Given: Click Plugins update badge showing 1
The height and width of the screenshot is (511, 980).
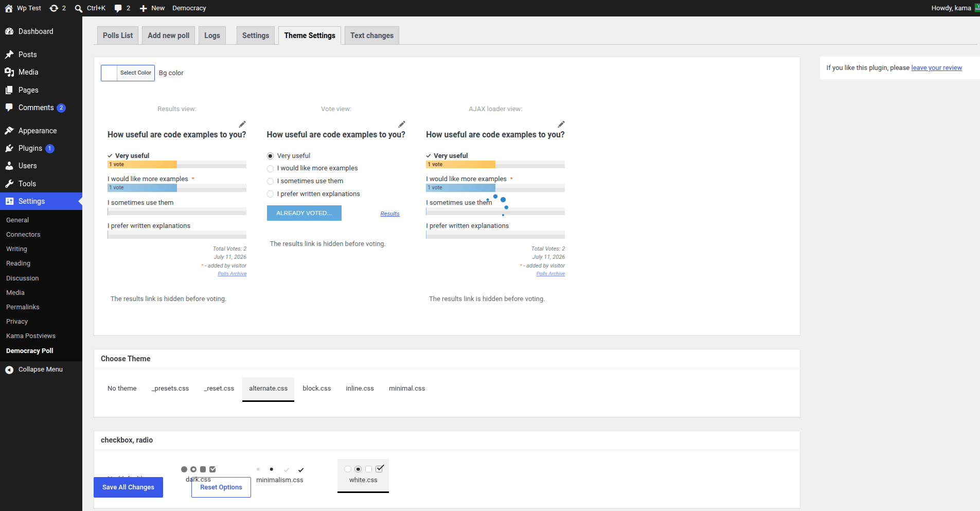Looking at the screenshot, I should (50, 149).
